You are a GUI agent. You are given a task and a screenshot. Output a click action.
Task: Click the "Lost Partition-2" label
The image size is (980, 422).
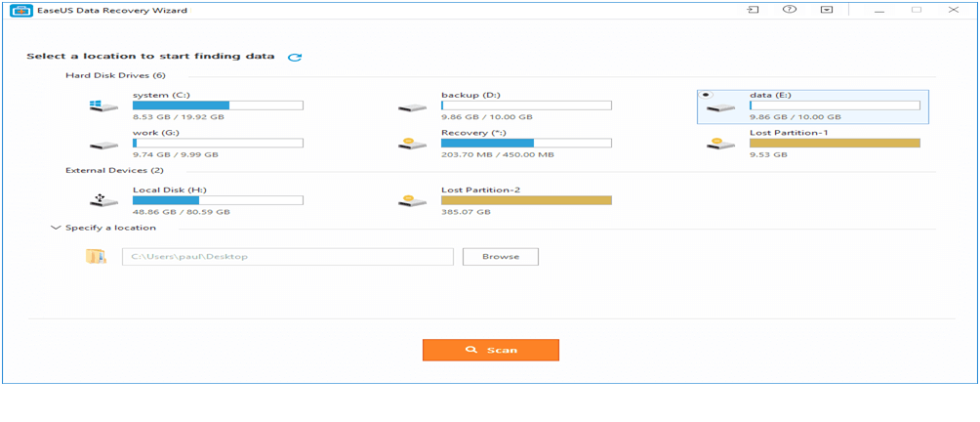click(481, 190)
